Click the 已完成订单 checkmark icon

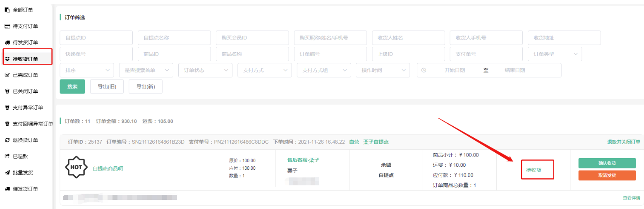(7, 75)
